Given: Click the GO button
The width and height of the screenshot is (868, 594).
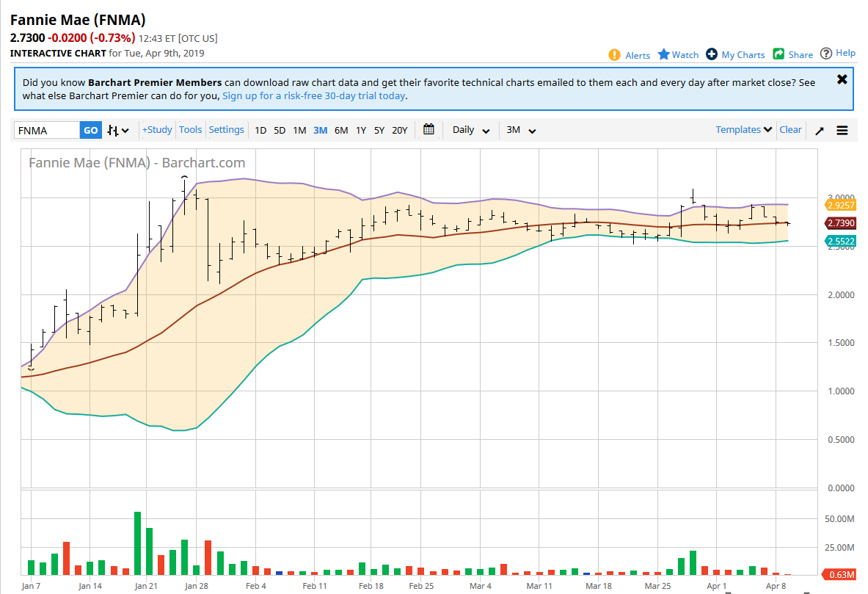Looking at the screenshot, I should coord(91,130).
